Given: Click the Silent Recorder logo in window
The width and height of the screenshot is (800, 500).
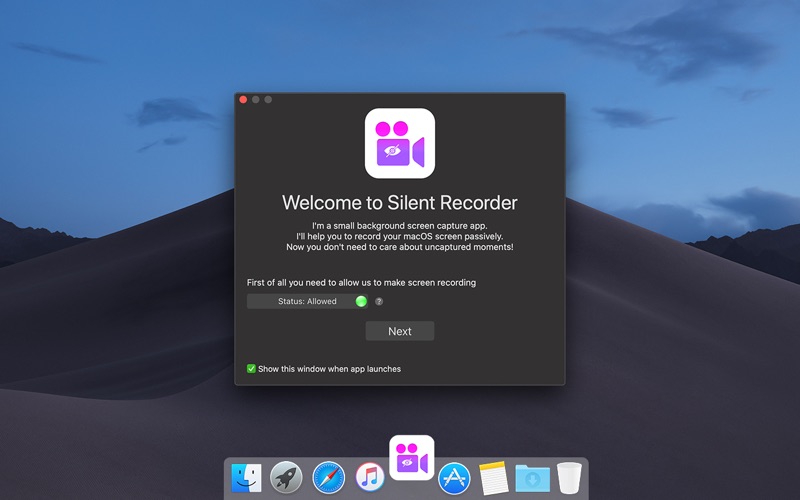Looking at the screenshot, I should tap(399, 143).
